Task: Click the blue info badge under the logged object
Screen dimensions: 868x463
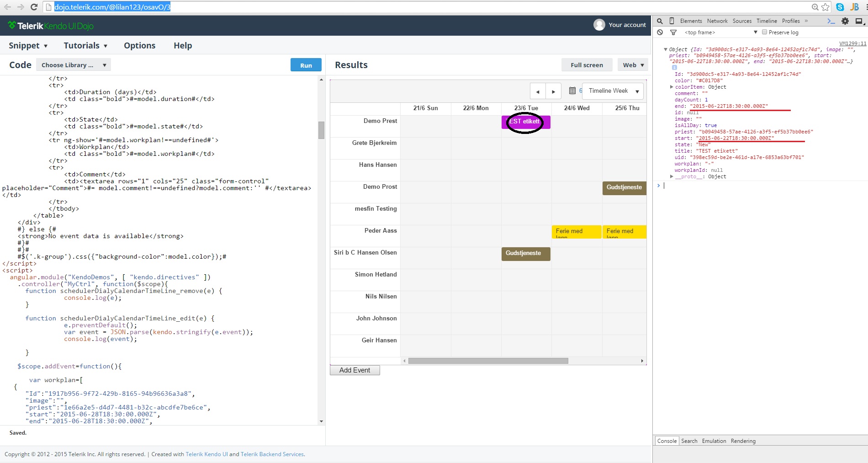Action: click(674, 68)
